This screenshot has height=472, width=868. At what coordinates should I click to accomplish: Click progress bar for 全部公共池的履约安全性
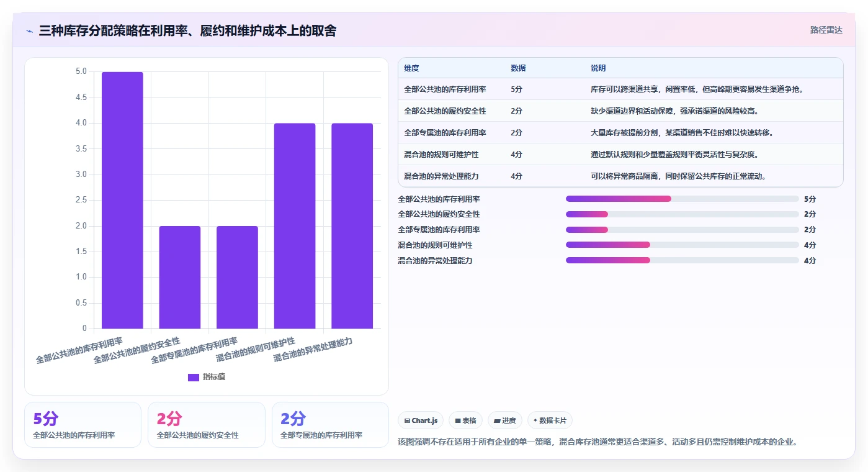[682, 214]
